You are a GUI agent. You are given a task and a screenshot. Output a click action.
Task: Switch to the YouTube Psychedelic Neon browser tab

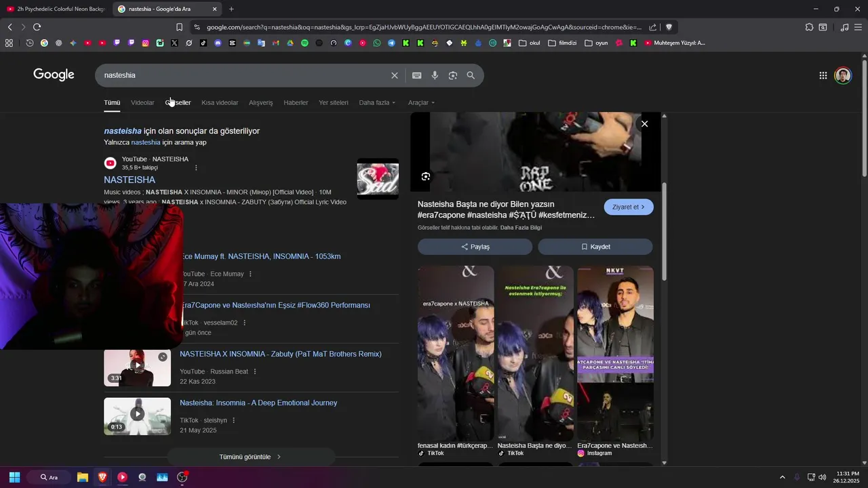56,9
